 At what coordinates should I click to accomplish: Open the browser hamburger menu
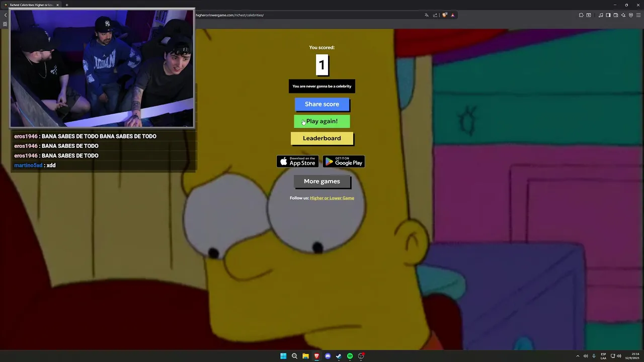click(638, 15)
